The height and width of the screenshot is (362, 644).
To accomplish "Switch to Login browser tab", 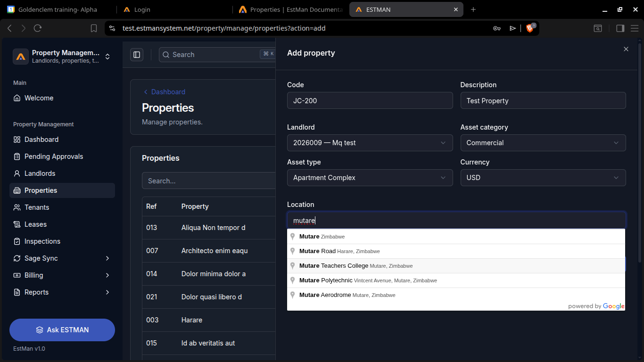I will coord(174,9).
